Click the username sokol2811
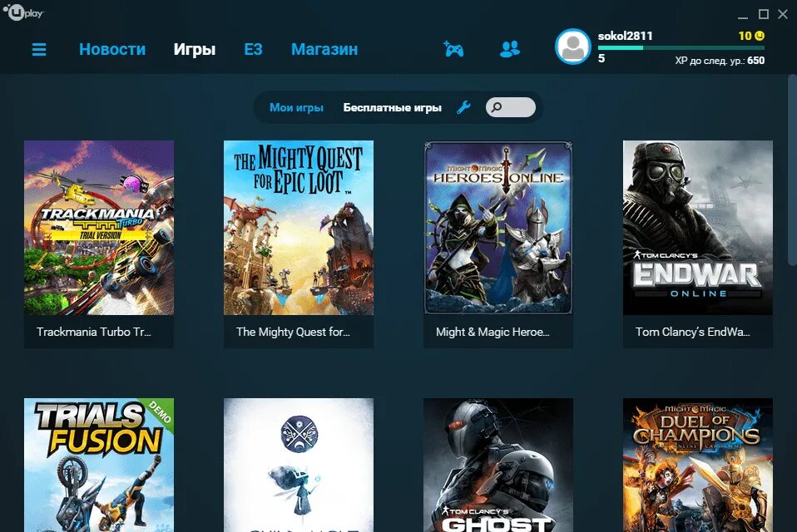This screenshot has height=532, width=797. (x=625, y=36)
